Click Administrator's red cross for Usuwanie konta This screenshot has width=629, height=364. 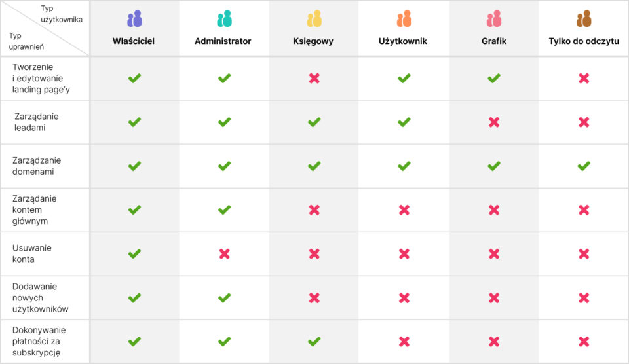(x=225, y=254)
